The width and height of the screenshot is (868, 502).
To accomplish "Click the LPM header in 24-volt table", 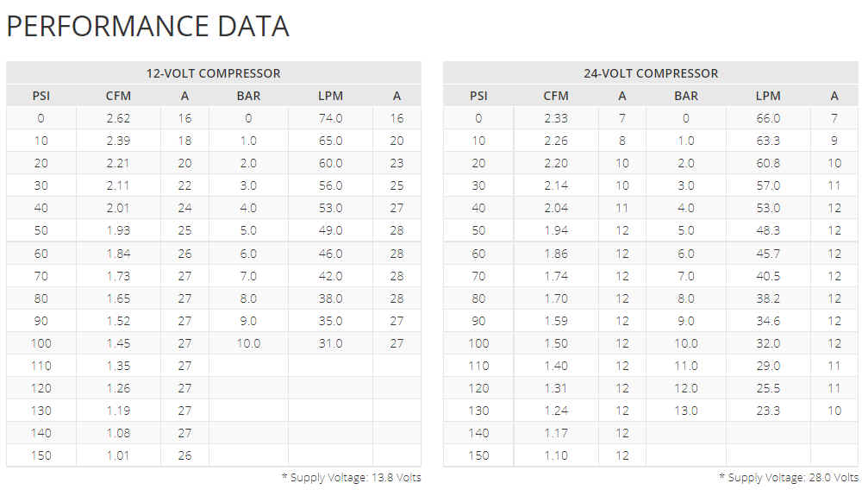I will [x=768, y=96].
